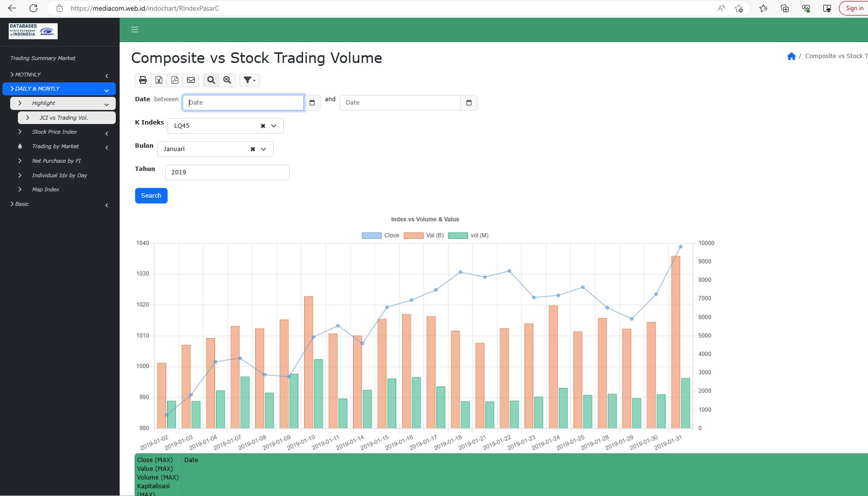Open the filter funnel dropdown
The width and height of the screenshot is (868, 496).
tap(249, 80)
